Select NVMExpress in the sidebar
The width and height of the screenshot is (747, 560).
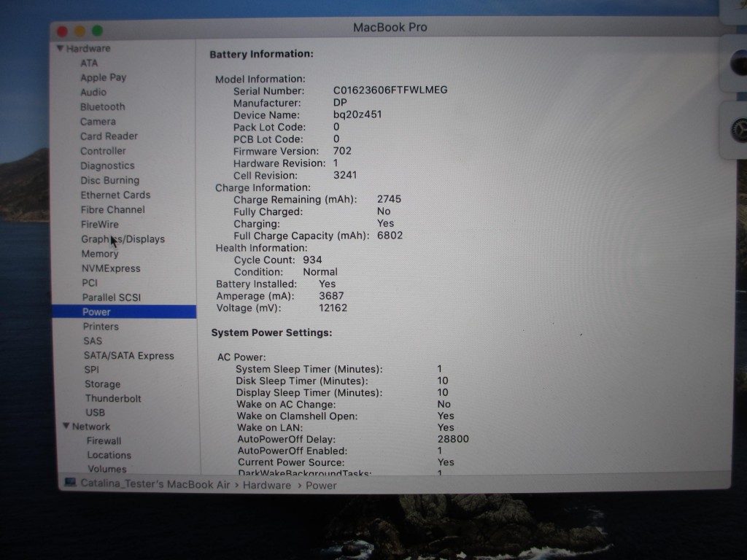pos(111,268)
